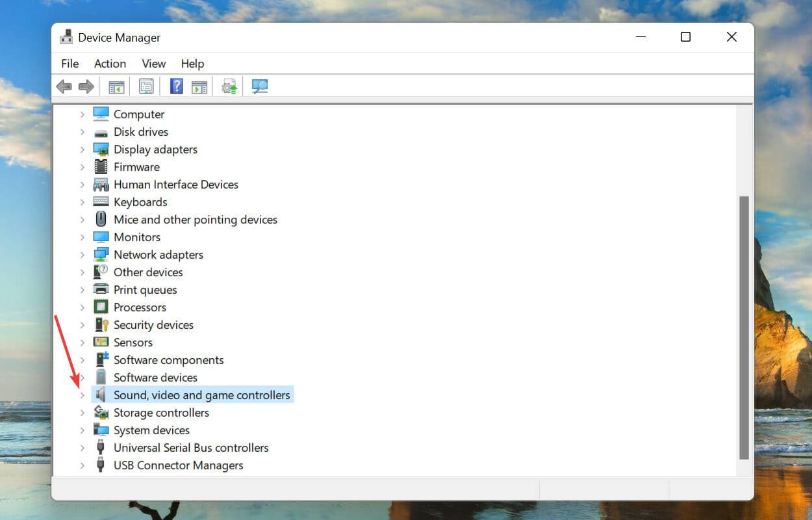
Task: Open the Action menu
Action: coord(110,64)
